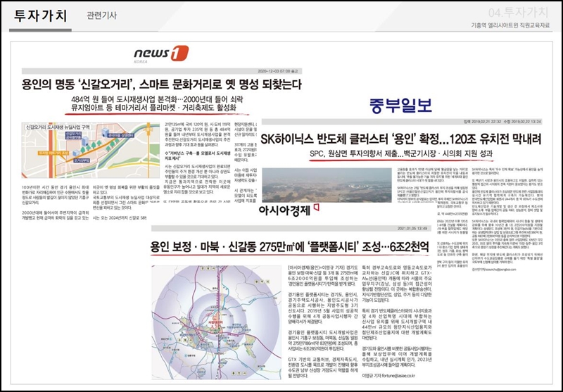The height and width of the screenshot is (392, 563).
Task: Select paragraph starting 100년이란 시간 동안
Action: coord(56,195)
